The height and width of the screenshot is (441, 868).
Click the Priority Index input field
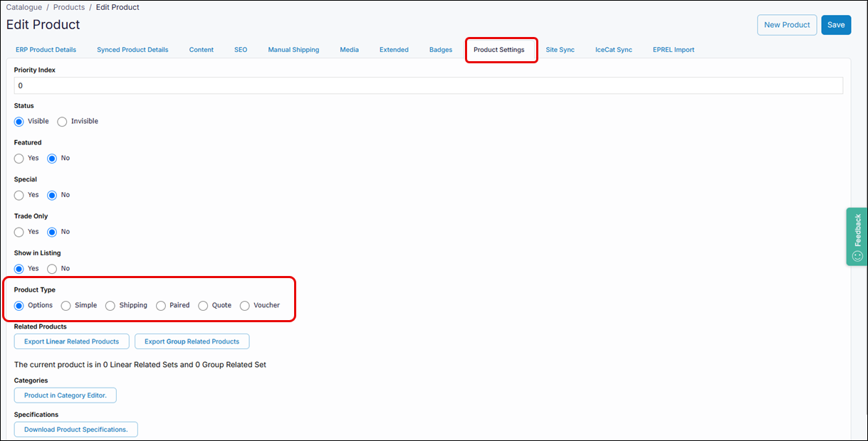click(x=428, y=85)
